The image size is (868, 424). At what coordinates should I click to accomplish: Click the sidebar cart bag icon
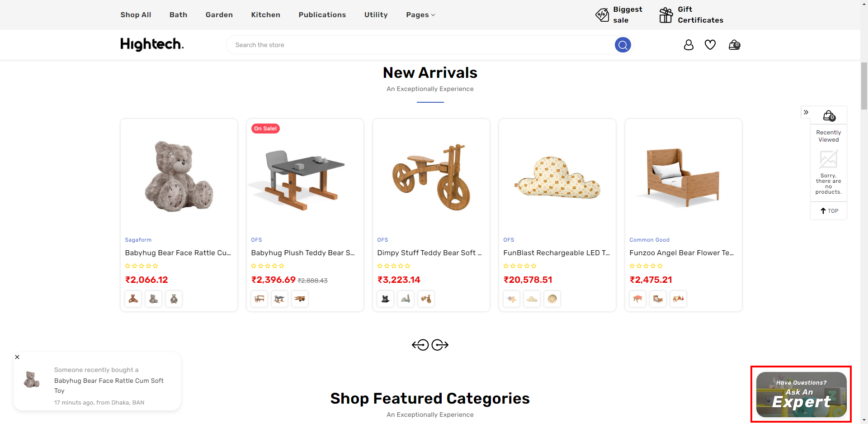(x=829, y=116)
